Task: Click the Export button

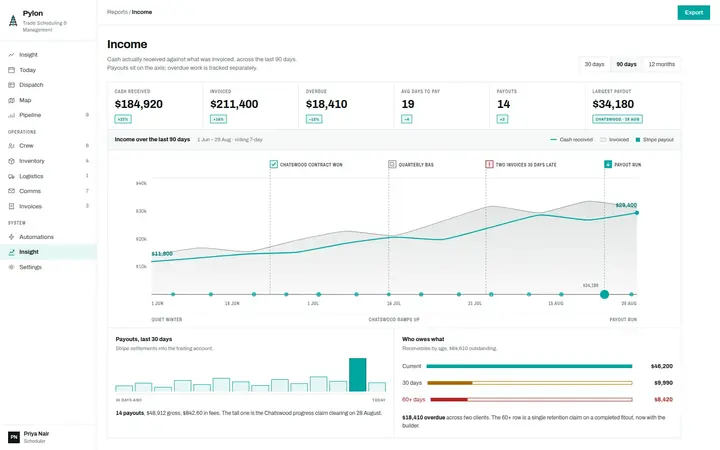Action: pos(693,12)
